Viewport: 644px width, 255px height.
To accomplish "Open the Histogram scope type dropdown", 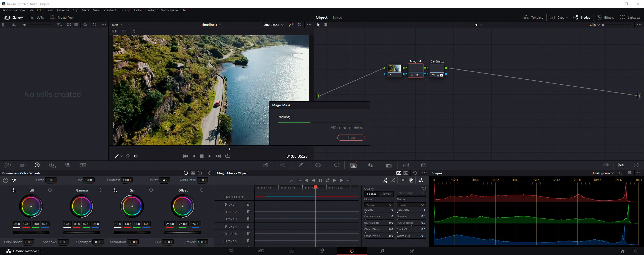I will (x=603, y=173).
